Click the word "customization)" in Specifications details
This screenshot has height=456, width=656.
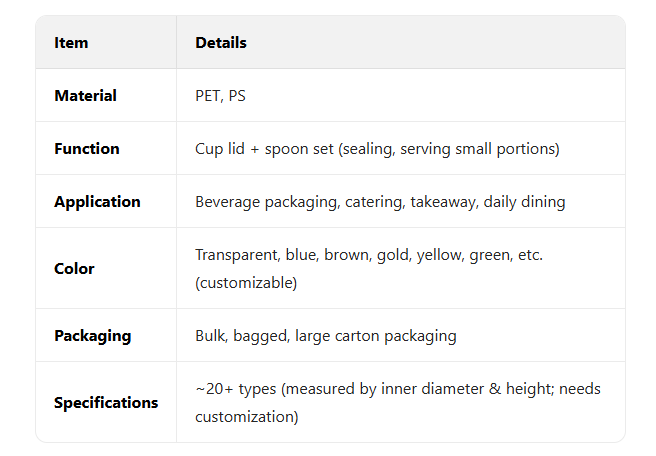pos(247,417)
